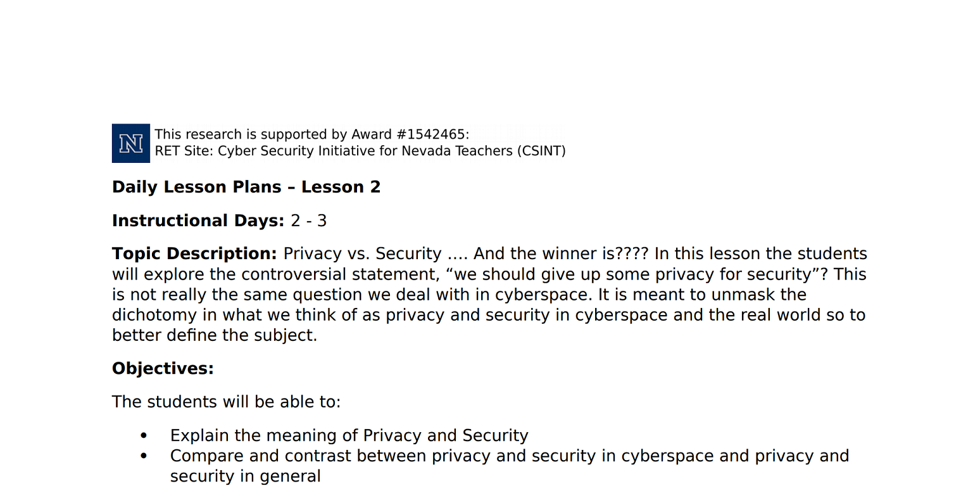Click the Instructional Days label
The width and height of the screenshot is (980, 493).
[198, 221]
